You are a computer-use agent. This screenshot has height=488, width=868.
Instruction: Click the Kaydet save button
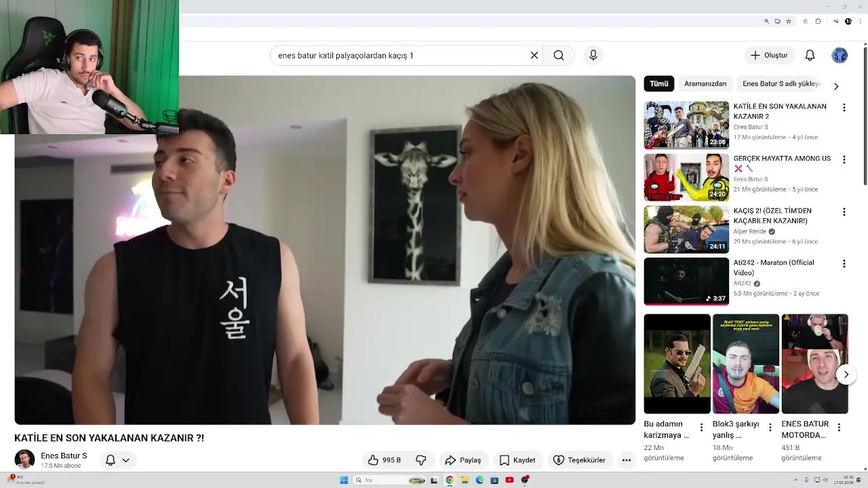[x=518, y=460]
